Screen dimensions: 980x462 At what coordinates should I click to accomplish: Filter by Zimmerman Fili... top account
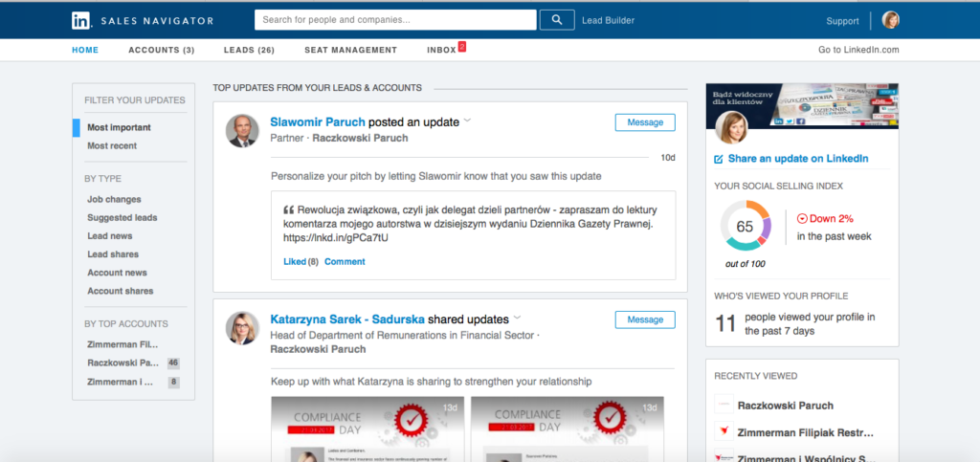(x=123, y=344)
